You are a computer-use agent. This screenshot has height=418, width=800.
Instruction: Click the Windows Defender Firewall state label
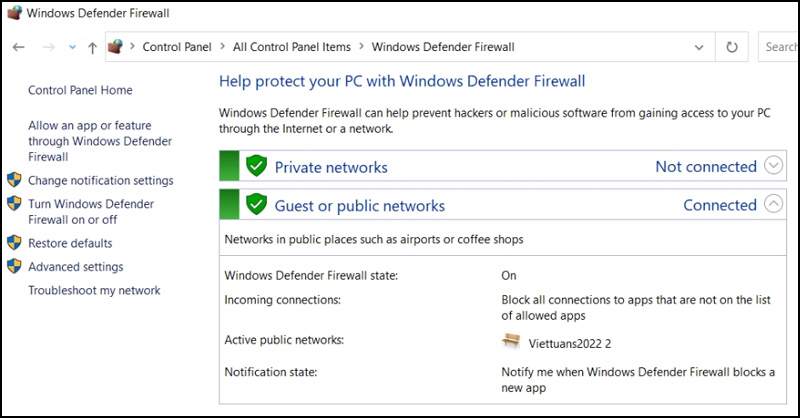[311, 276]
